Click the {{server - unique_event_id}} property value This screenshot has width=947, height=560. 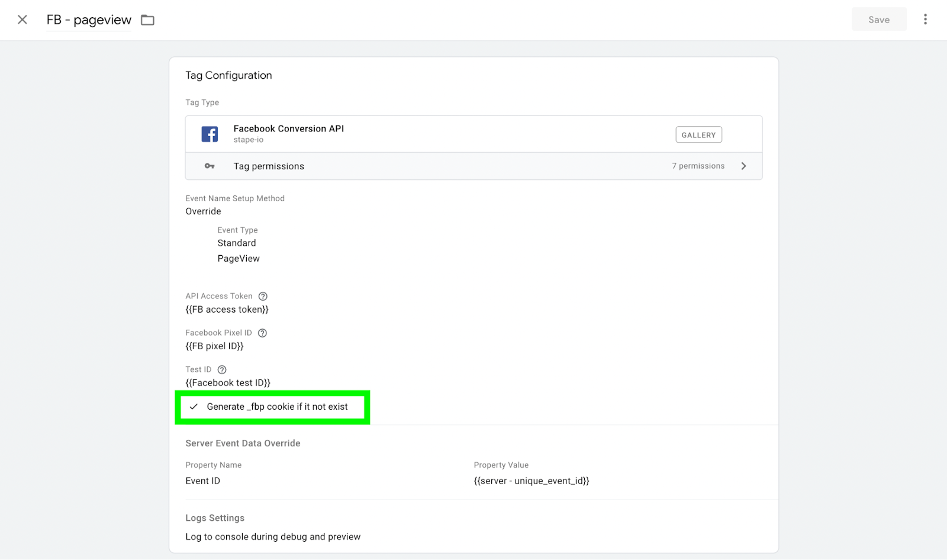pos(532,481)
